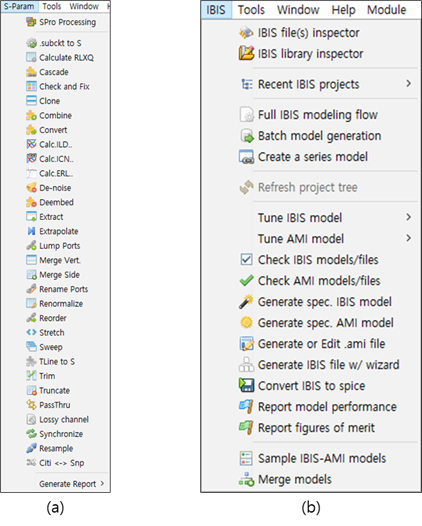Choose Deembed menu entry
The width and height of the screenshot is (422, 526).
[x=55, y=202]
